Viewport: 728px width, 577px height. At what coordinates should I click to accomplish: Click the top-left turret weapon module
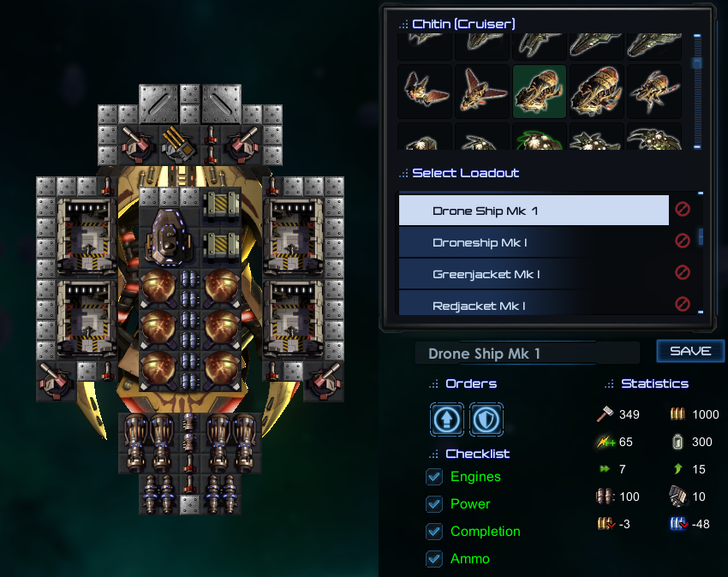click(x=138, y=145)
